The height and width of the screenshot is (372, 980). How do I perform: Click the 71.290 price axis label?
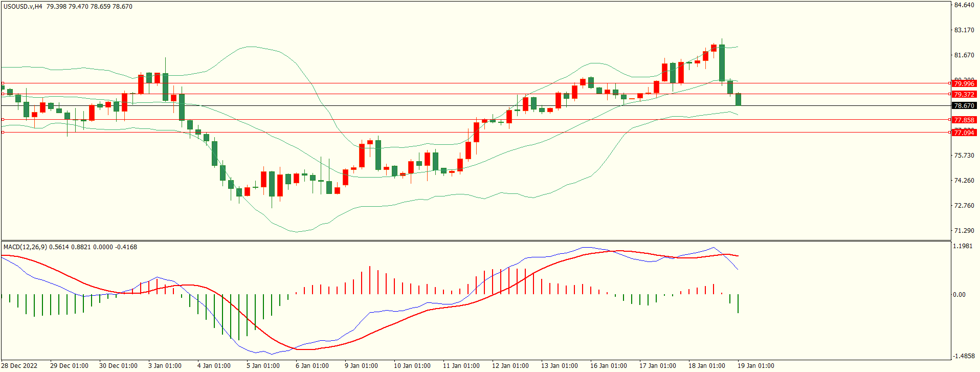coord(964,231)
